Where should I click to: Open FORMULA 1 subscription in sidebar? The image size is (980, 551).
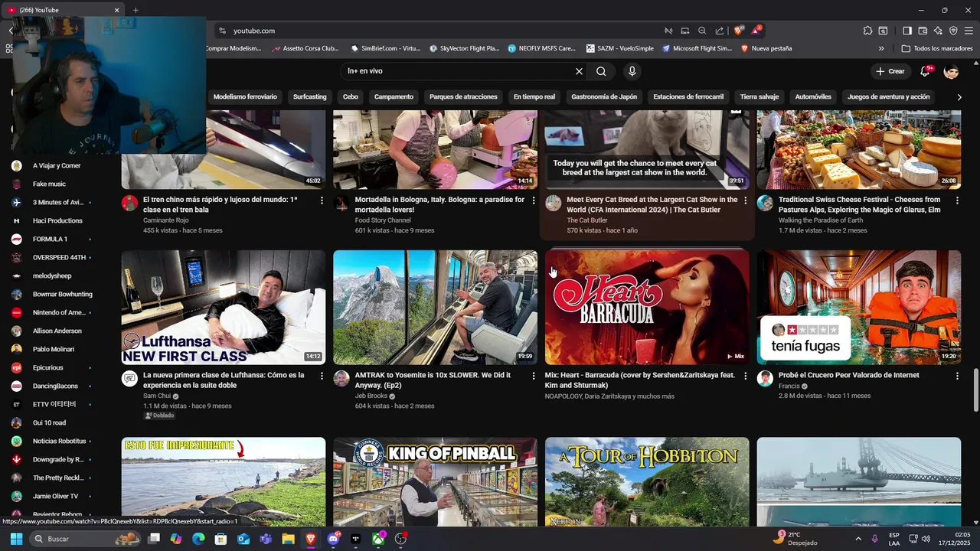51,240
